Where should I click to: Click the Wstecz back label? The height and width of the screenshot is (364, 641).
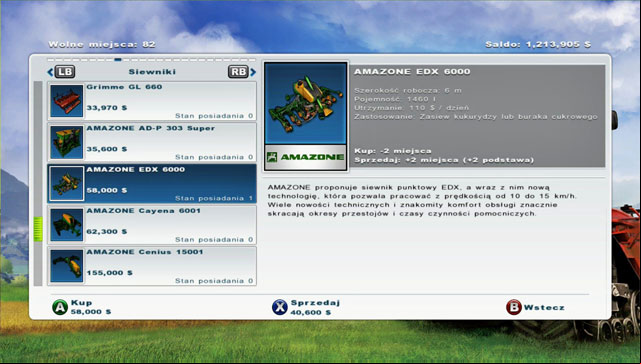click(544, 308)
